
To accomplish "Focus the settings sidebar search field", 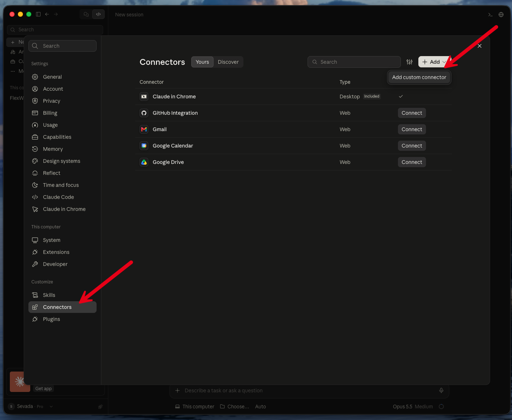I will pos(62,46).
